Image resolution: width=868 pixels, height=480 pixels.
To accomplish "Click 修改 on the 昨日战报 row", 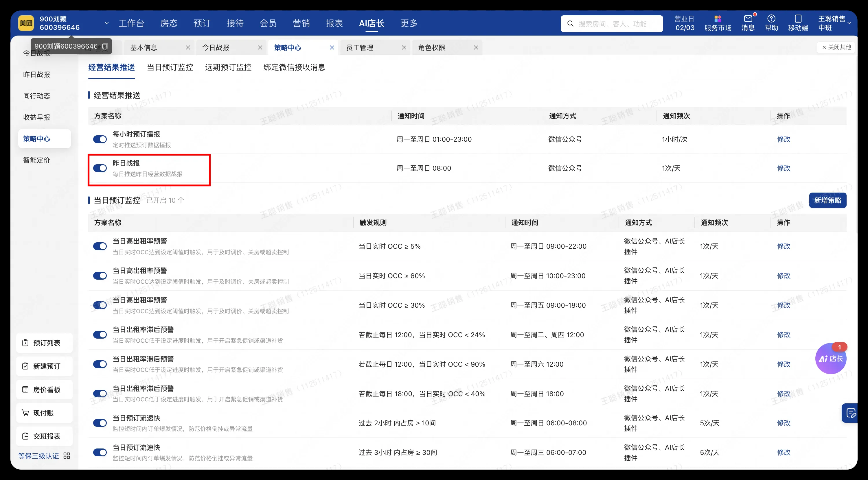I will click(x=784, y=168).
